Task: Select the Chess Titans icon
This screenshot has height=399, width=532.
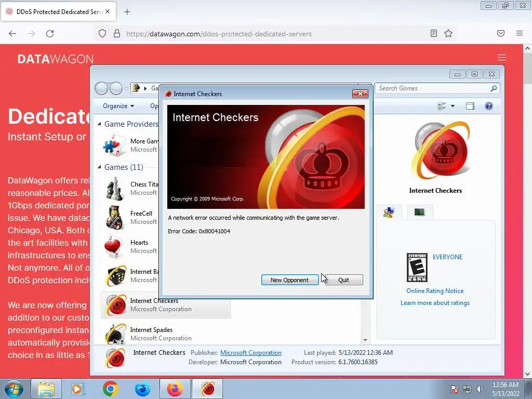Action: [x=114, y=189]
